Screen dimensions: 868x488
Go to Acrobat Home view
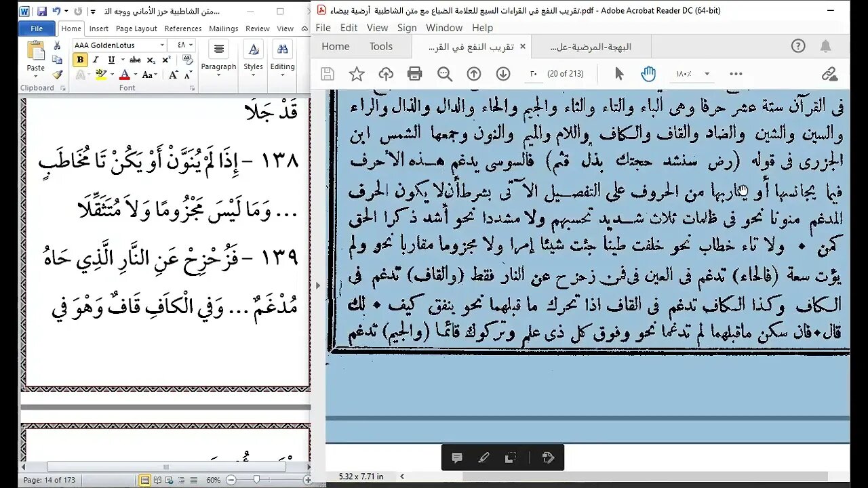[336, 46]
